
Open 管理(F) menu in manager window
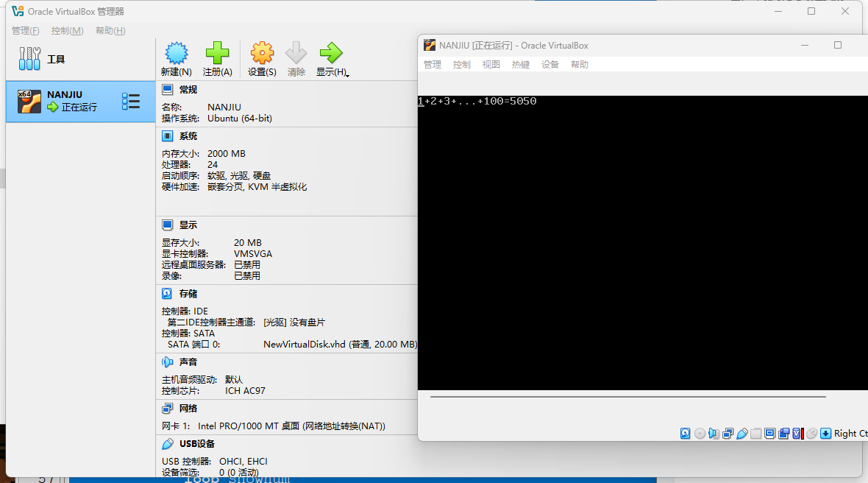pos(26,30)
